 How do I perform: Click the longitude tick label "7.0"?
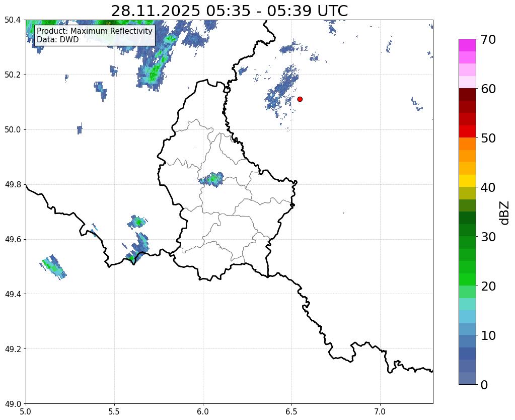[x=381, y=412]
